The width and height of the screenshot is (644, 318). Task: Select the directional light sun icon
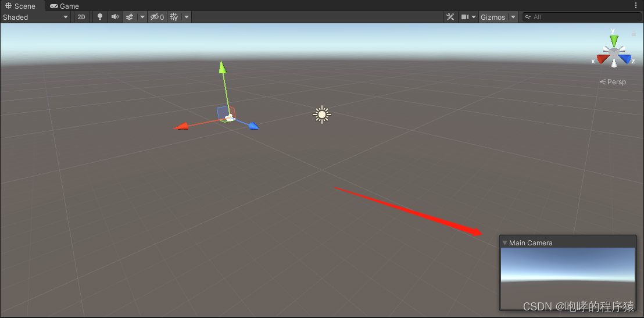coord(322,114)
